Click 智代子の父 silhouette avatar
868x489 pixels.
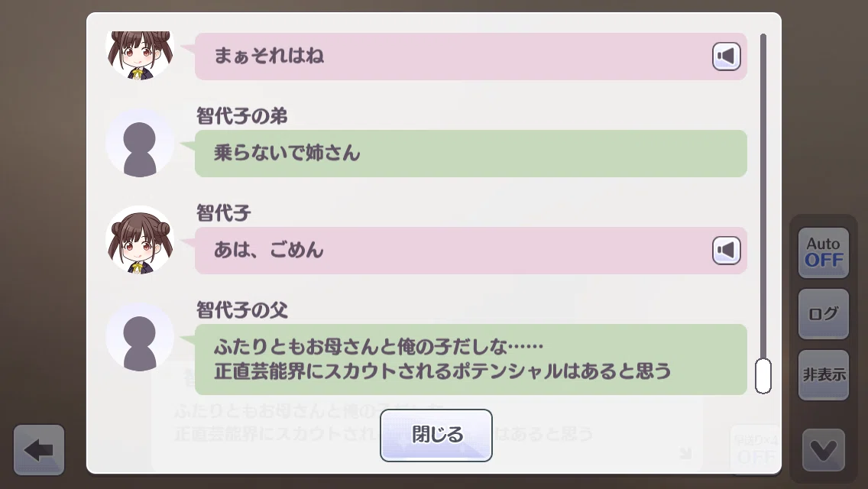coord(140,337)
